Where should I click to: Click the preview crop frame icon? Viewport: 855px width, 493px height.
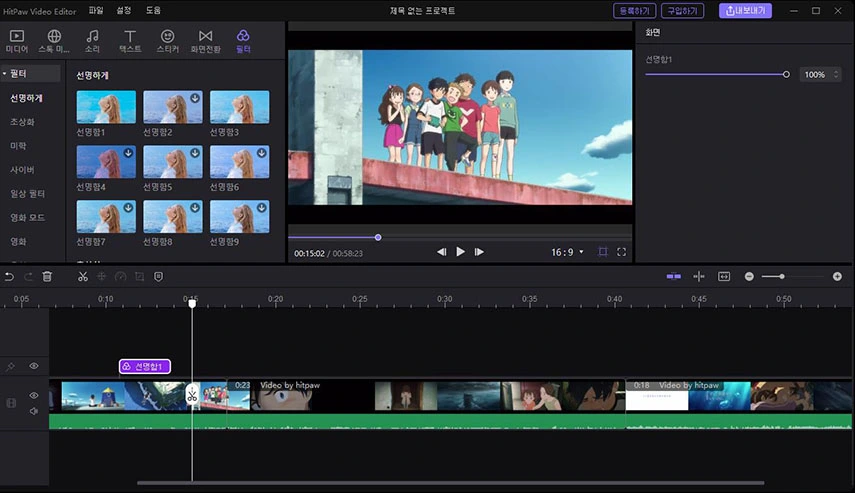(x=603, y=251)
